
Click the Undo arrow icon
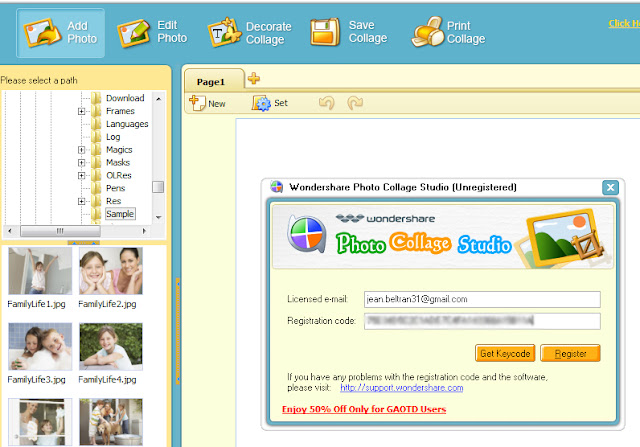click(327, 103)
